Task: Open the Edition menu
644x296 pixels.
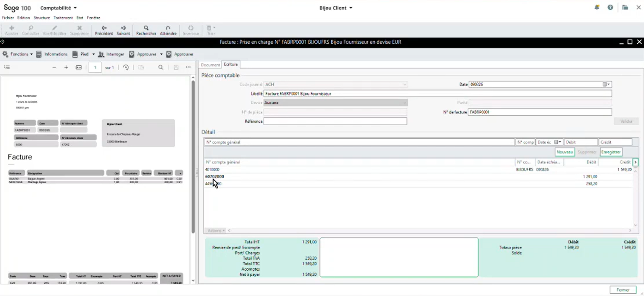Action: click(x=24, y=17)
